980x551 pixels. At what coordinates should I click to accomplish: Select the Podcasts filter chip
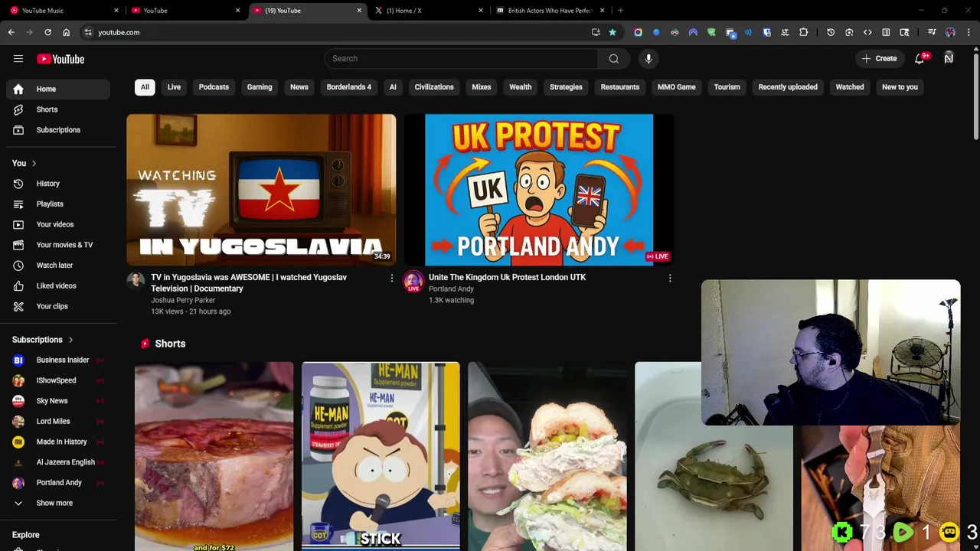pyautogui.click(x=214, y=87)
